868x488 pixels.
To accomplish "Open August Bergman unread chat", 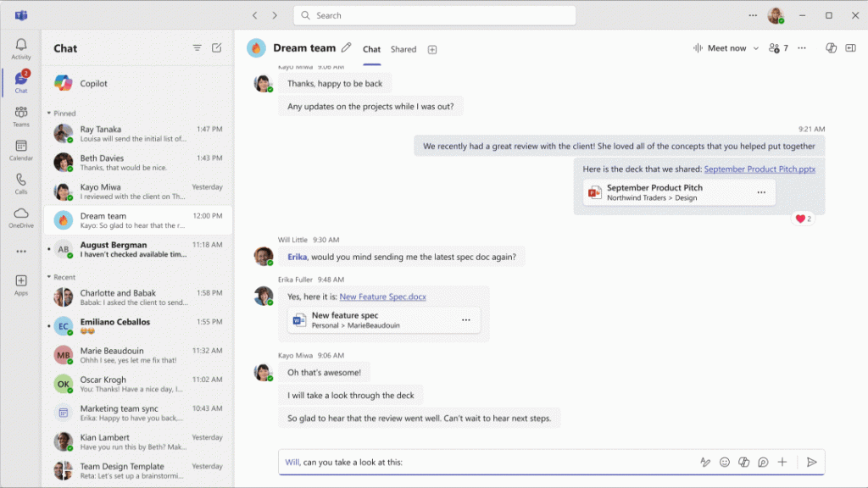I will [138, 249].
